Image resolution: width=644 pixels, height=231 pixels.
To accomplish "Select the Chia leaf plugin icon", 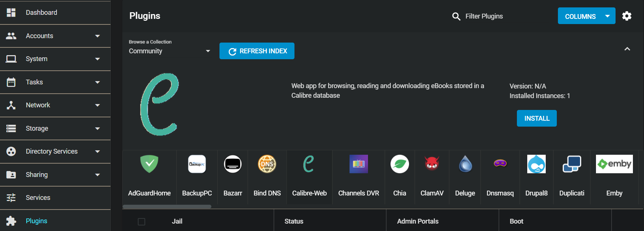I will [400, 164].
